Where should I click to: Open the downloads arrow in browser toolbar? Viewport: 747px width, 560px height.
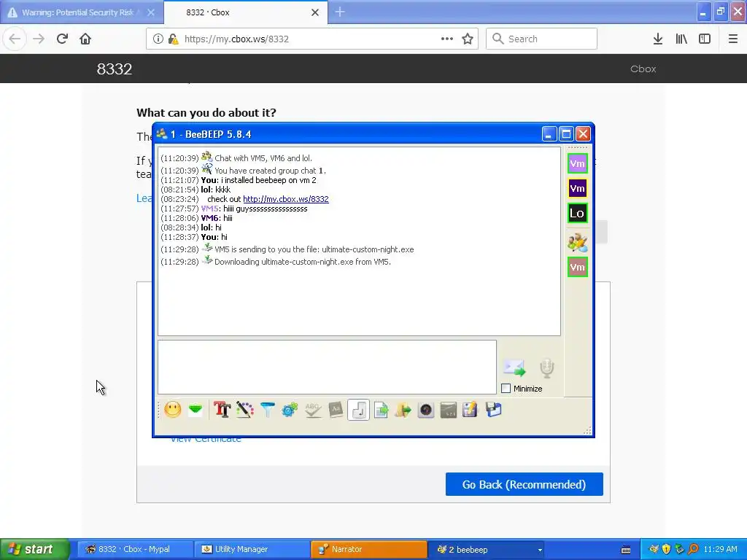tap(658, 39)
